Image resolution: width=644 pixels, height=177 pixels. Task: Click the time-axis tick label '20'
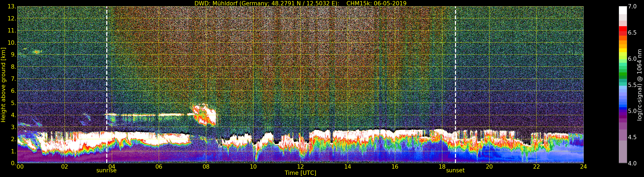click(489, 167)
